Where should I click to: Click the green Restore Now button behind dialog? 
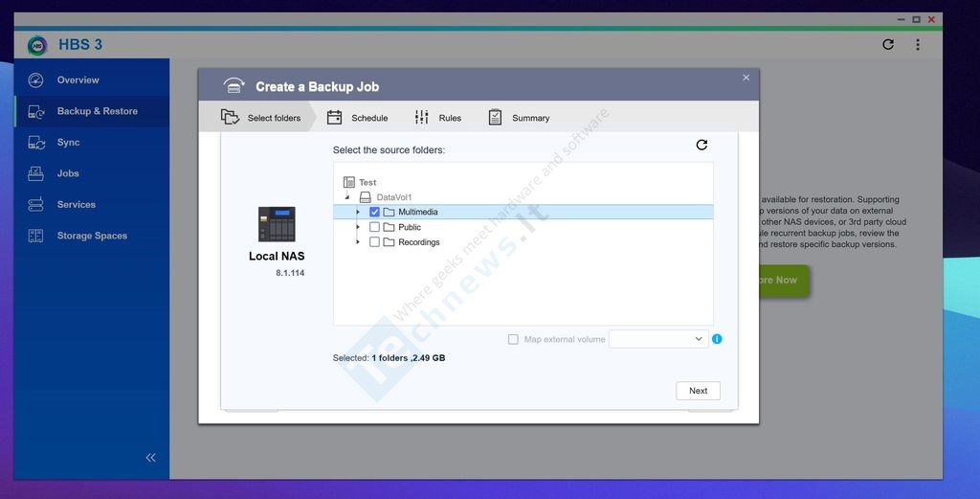point(785,280)
